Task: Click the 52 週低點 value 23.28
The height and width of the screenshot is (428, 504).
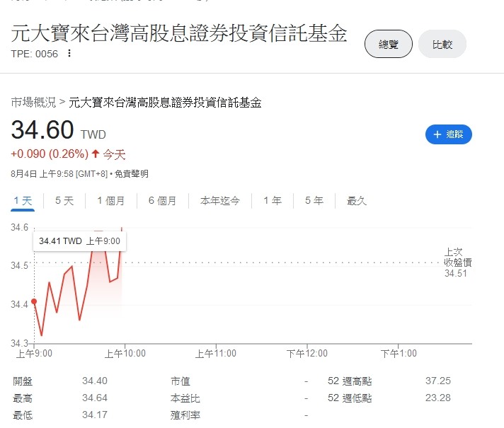Action: tap(438, 398)
